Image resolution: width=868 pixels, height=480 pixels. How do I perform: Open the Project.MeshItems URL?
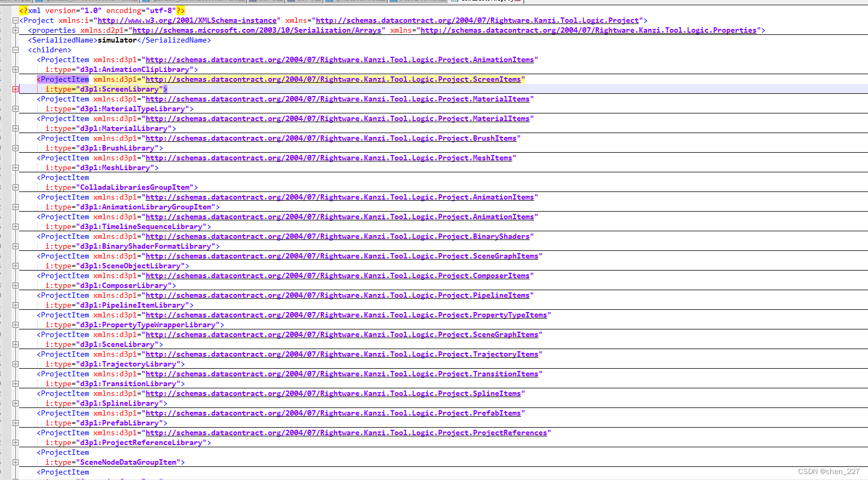click(x=329, y=158)
